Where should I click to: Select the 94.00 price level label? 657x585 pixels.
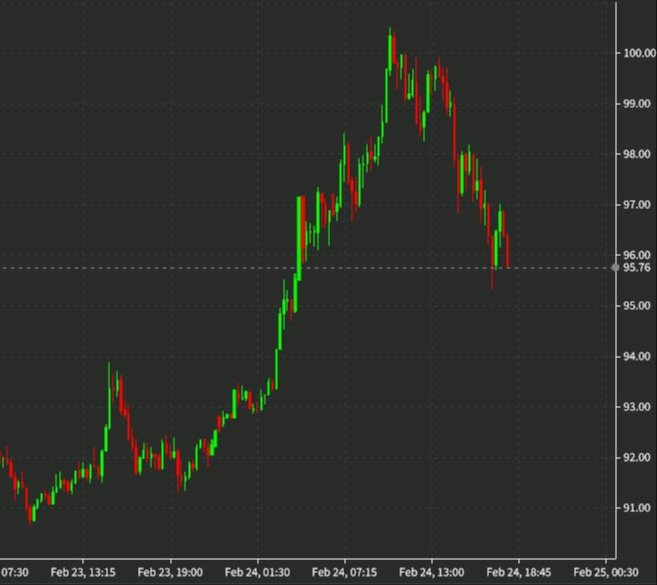(636, 357)
